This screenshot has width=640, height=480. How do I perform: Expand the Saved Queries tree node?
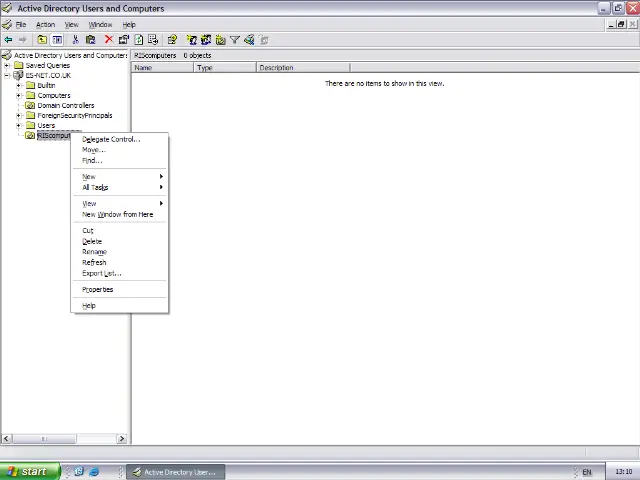click(x=7, y=66)
